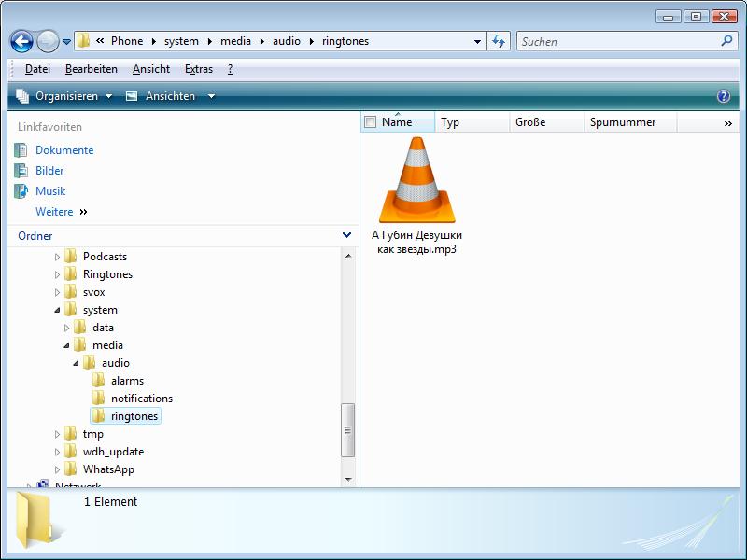Select the svox folder in tree
Image resolution: width=747 pixels, height=560 pixels.
94,292
